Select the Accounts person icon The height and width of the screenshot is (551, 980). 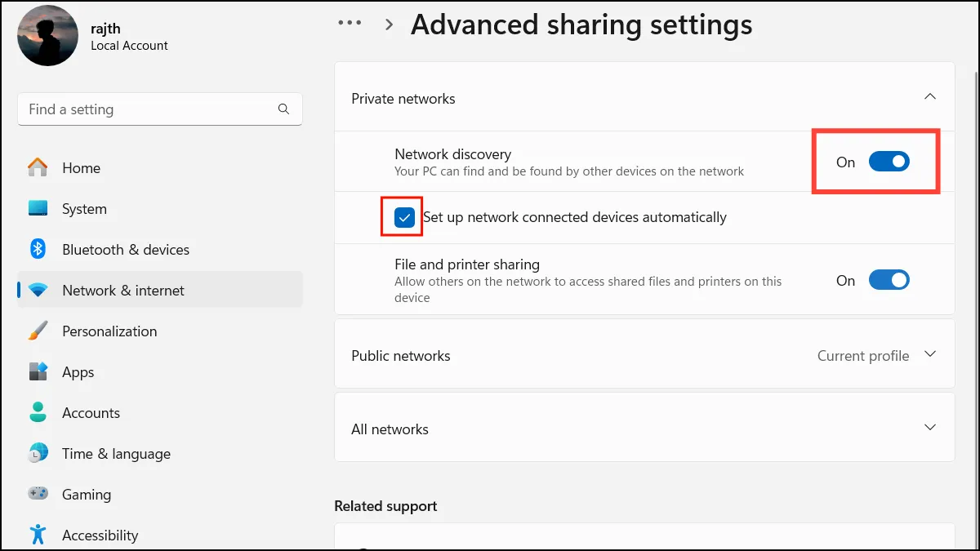(38, 413)
